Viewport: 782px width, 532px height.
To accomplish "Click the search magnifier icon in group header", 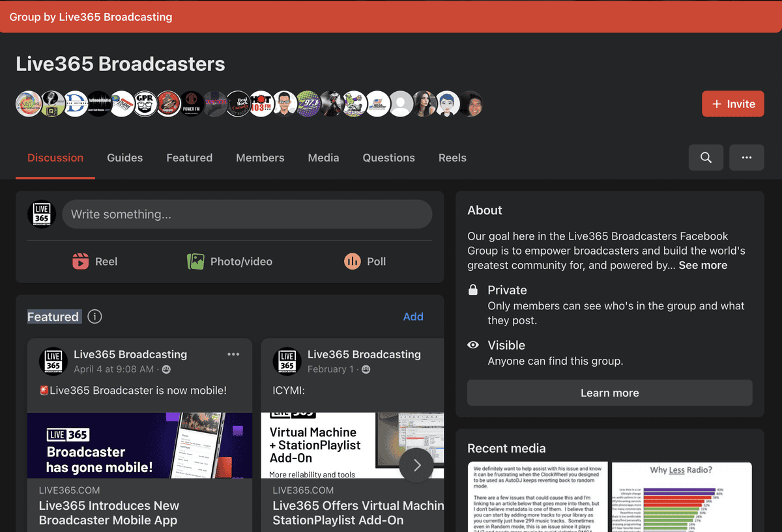I will point(706,158).
